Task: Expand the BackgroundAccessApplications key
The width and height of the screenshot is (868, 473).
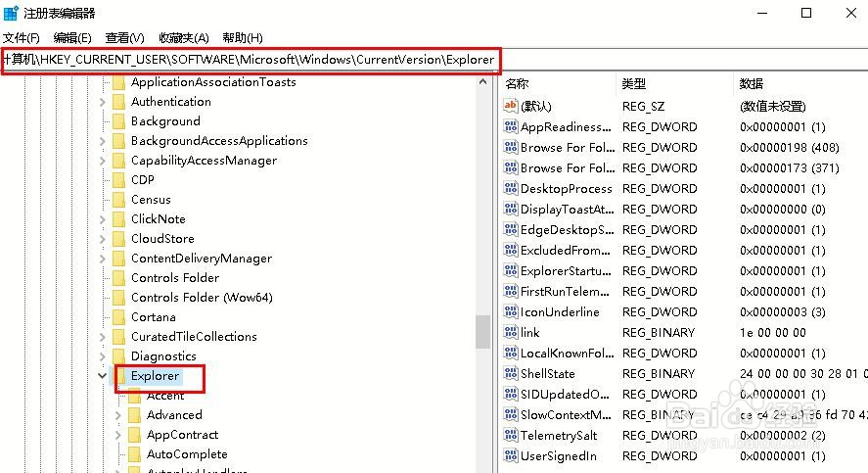Action: pyautogui.click(x=103, y=141)
